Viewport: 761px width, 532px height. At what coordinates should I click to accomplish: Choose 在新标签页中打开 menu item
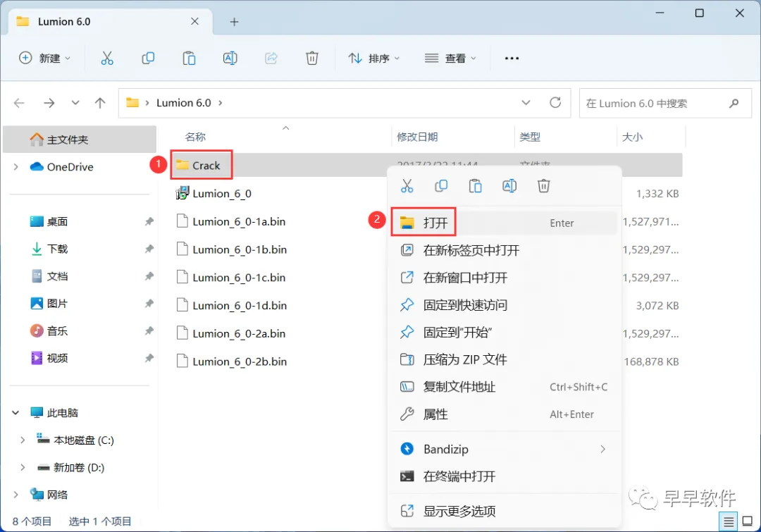pos(505,250)
